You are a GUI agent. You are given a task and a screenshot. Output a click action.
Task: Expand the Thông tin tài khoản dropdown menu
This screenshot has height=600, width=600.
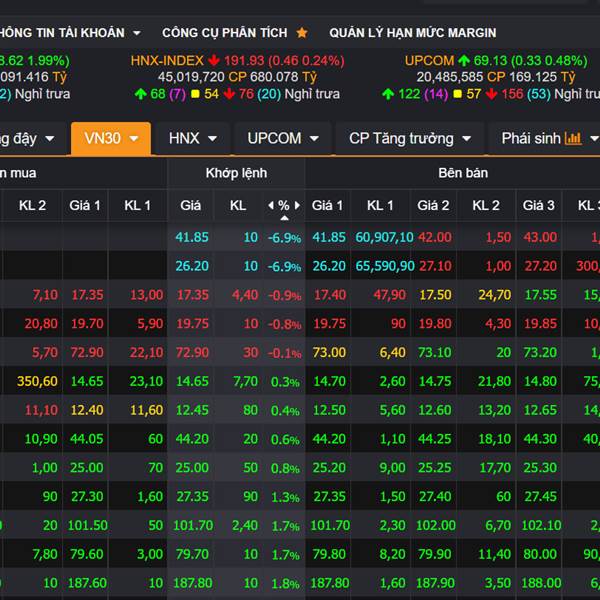point(136,33)
